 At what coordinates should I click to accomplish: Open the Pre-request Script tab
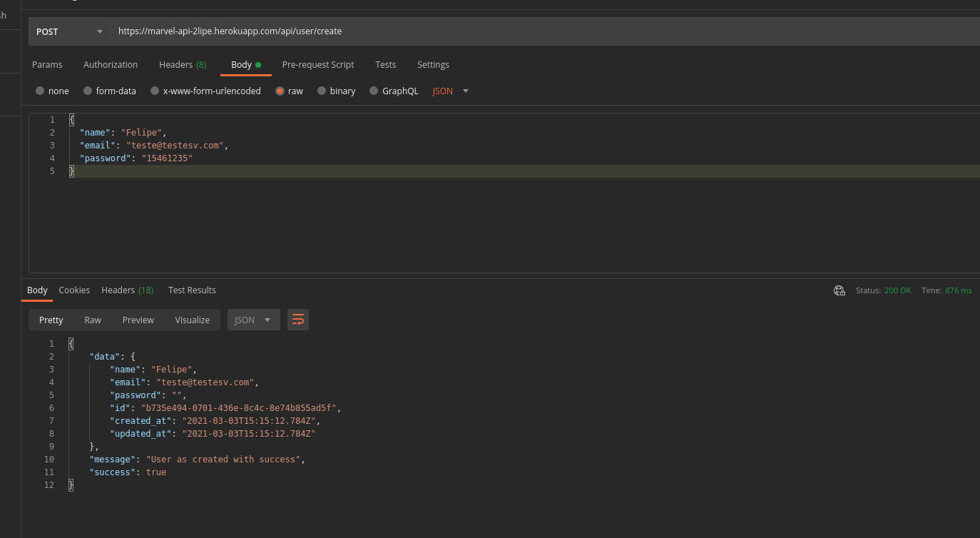pos(318,65)
